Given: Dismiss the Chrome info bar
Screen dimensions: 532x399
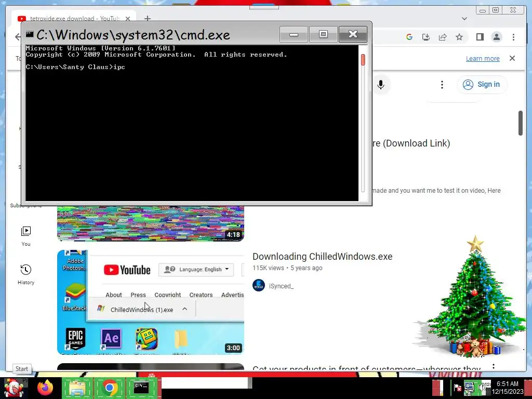Looking at the screenshot, I should (512, 58).
